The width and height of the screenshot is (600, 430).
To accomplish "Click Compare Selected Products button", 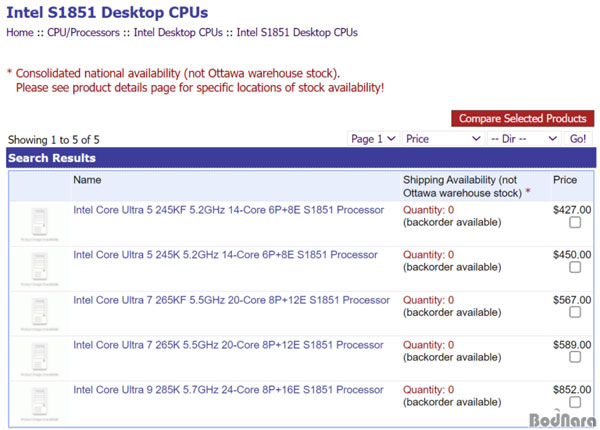I will pyautogui.click(x=523, y=118).
